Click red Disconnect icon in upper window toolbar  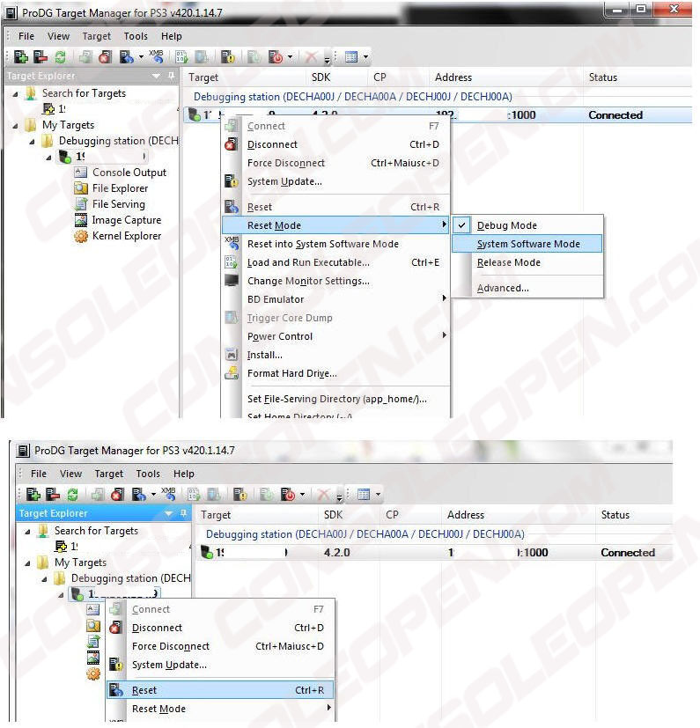coord(106,57)
